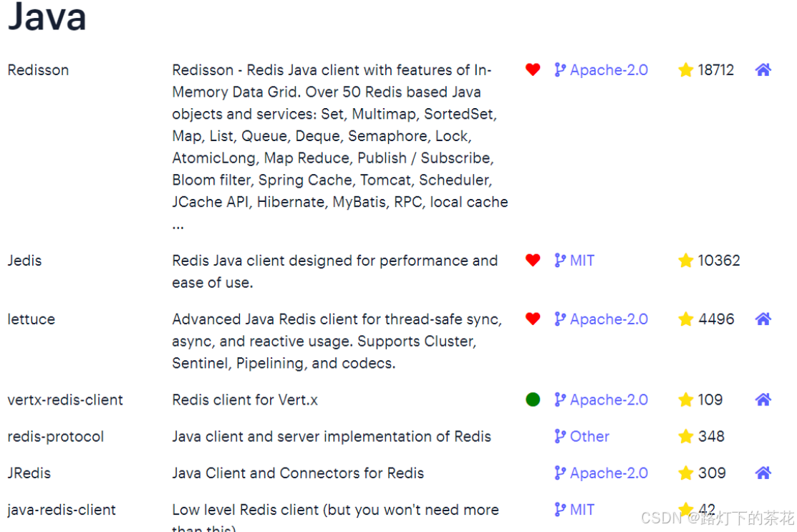This screenshot has width=797, height=532.
Task: Click the 'Redis client for Vert.x' description
Action: 244,400
